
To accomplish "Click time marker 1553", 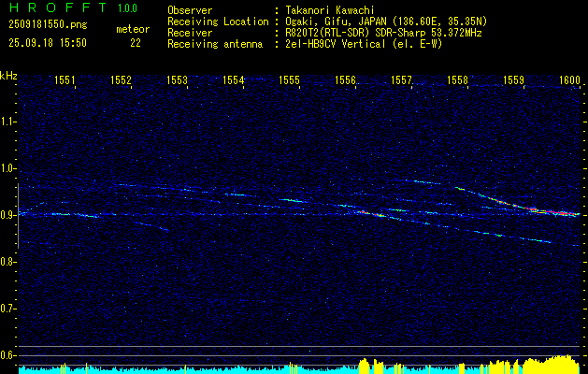I will 177,79.
